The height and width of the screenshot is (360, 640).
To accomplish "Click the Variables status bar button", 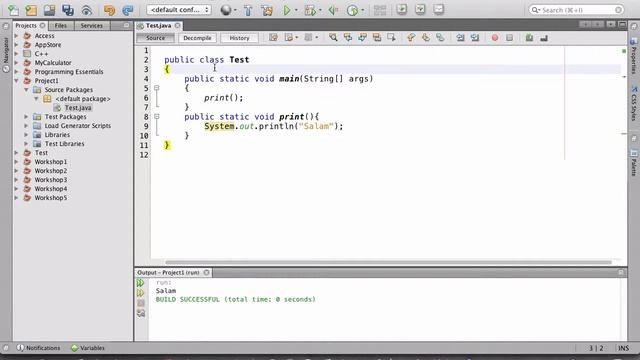I will click(x=88, y=348).
